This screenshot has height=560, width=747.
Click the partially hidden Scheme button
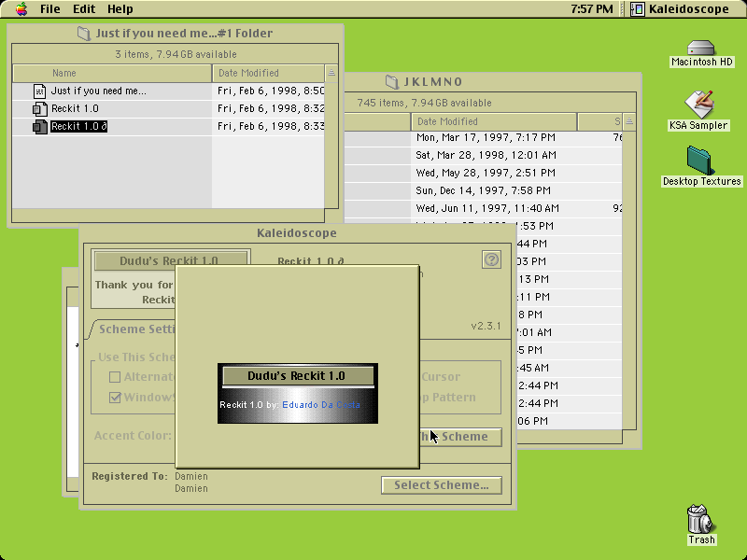point(460,437)
